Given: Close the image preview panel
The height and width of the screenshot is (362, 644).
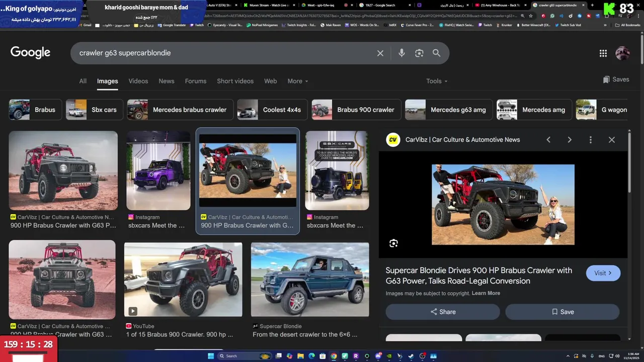Looking at the screenshot, I should click(x=612, y=140).
